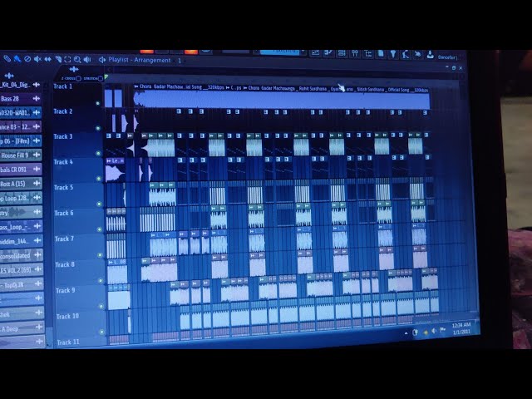Screen dimensions: 532x399
Task: Select the Track 3 header
Action: (x=78, y=145)
